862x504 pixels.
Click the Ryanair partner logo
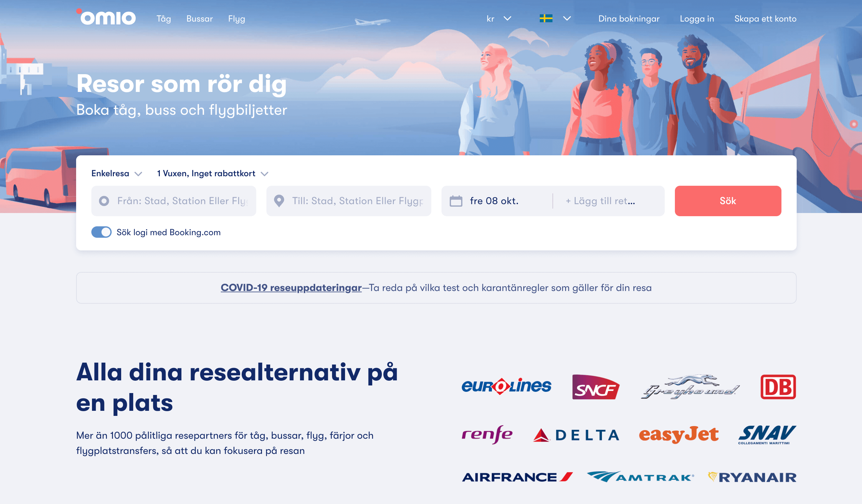pos(752,477)
